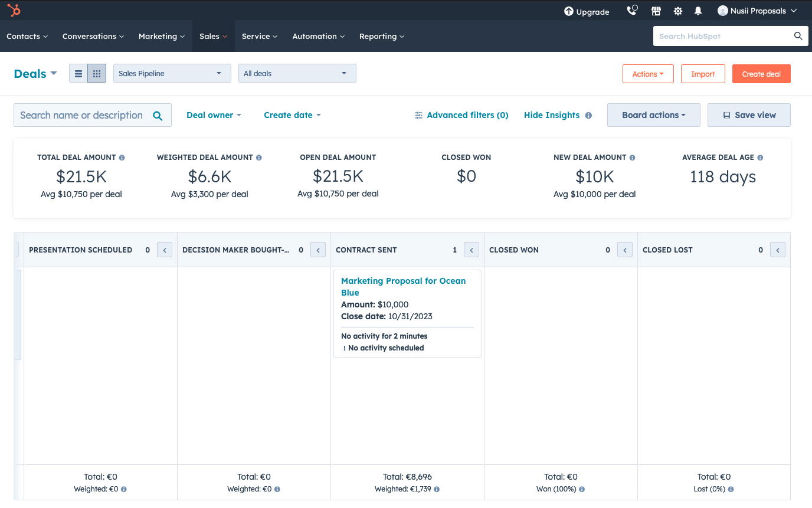Switch to list view of deals
The image size is (812, 508).
pos(78,73)
